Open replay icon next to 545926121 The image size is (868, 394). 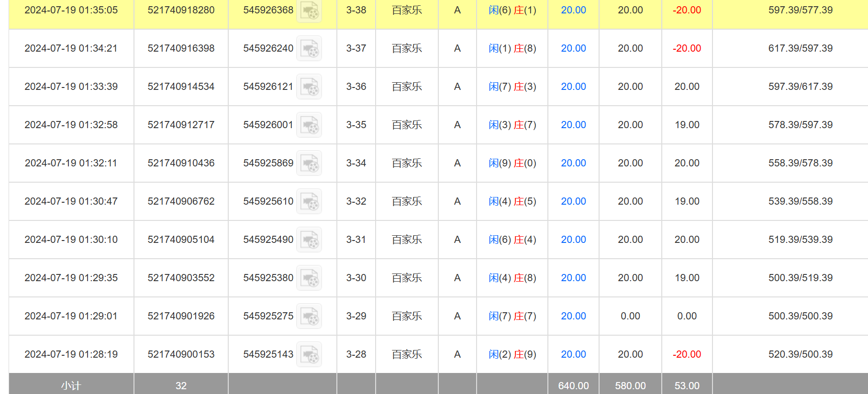(x=309, y=87)
